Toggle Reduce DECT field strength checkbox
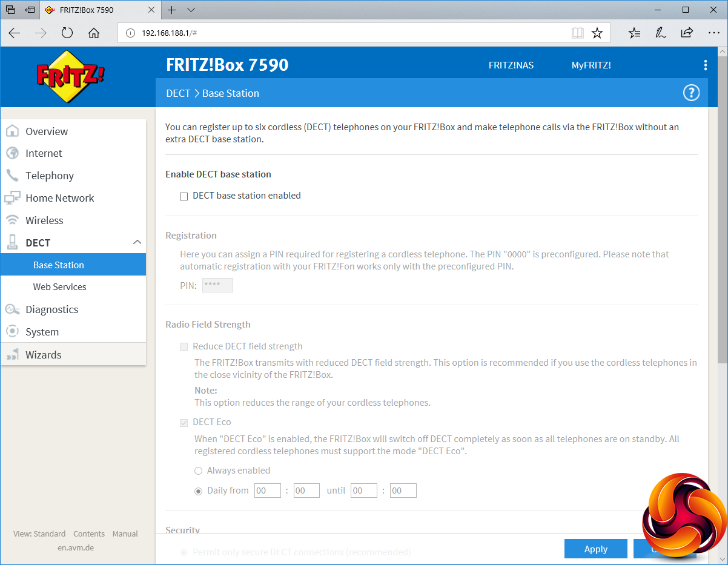Image resolution: width=728 pixels, height=565 pixels. 184,347
